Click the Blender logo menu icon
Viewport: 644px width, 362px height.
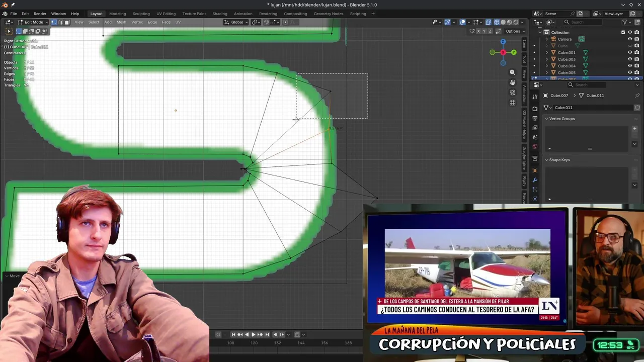[x=5, y=14]
